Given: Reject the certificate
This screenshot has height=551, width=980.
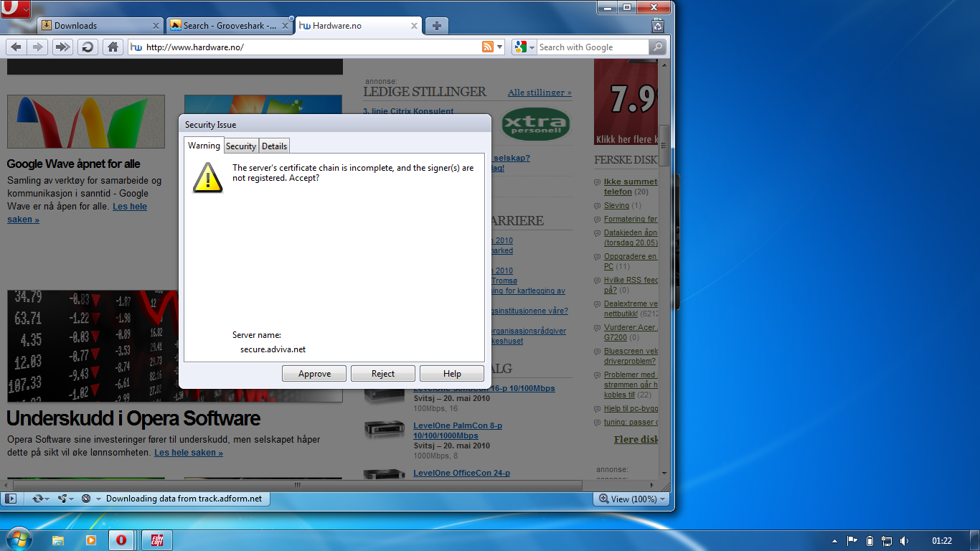Looking at the screenshot, I should [x=383, y=373].
